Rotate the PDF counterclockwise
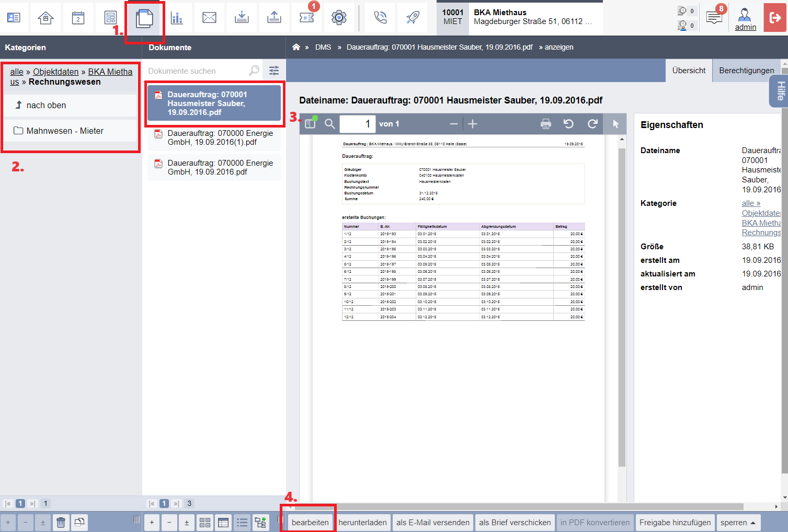The image size is (788, 532). 569,124
